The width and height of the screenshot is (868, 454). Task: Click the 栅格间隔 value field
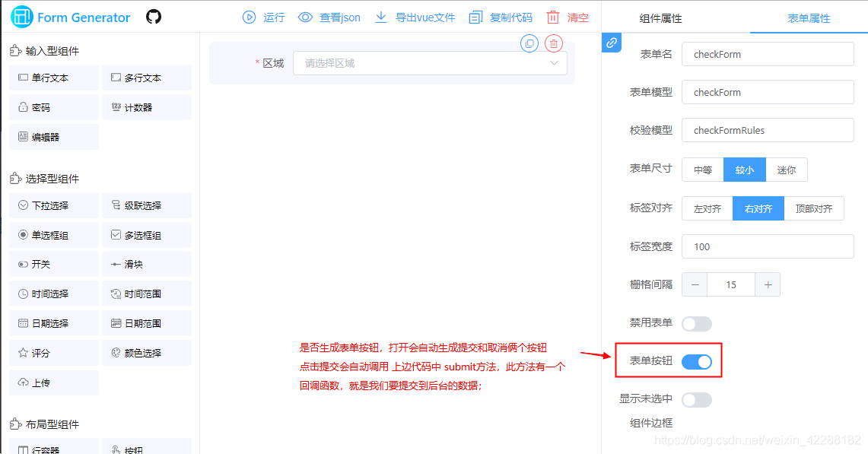tap(731, 284)
